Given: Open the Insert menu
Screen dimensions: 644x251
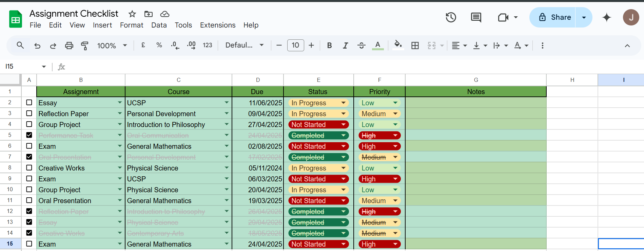Looking at the screenshot, I should coord(102,25).
